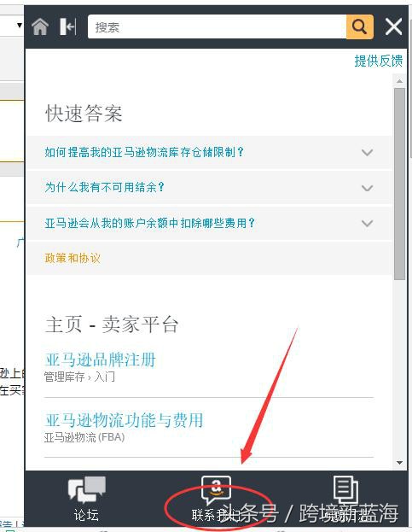Viewport: 412px width, 532px height.
Task: Close the help panel with the X icon
Action: 393,26
